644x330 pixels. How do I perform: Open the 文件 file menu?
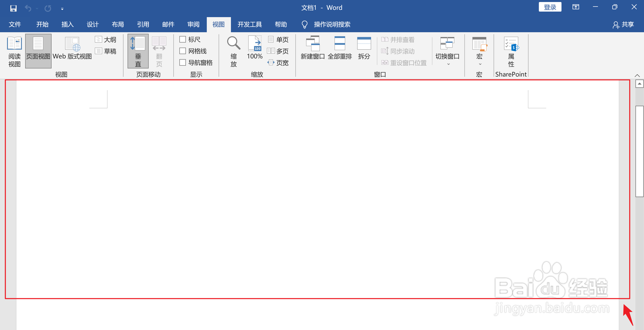15,24
